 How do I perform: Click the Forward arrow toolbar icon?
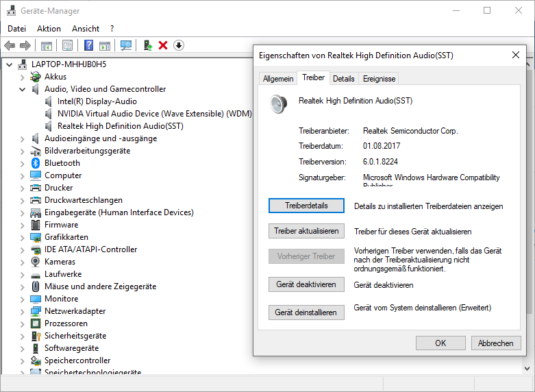(25, 45)
